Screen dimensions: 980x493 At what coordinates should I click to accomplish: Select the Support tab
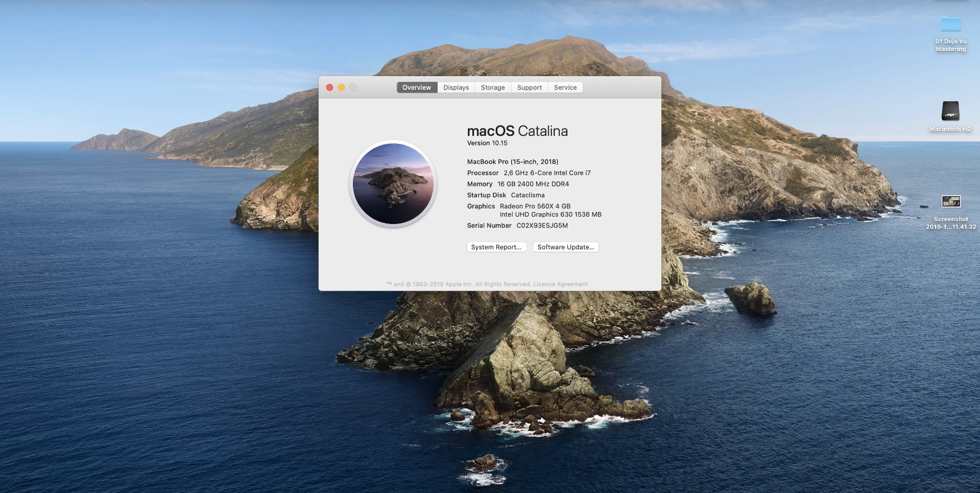(x=529, y=88)
